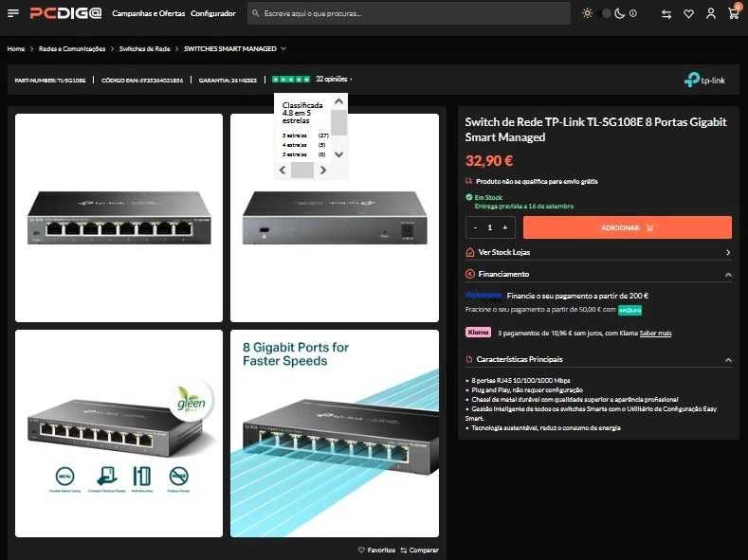
Task: Select the 4 estrelas rating row
Action: pyautogui.click(x=305, y=145)
